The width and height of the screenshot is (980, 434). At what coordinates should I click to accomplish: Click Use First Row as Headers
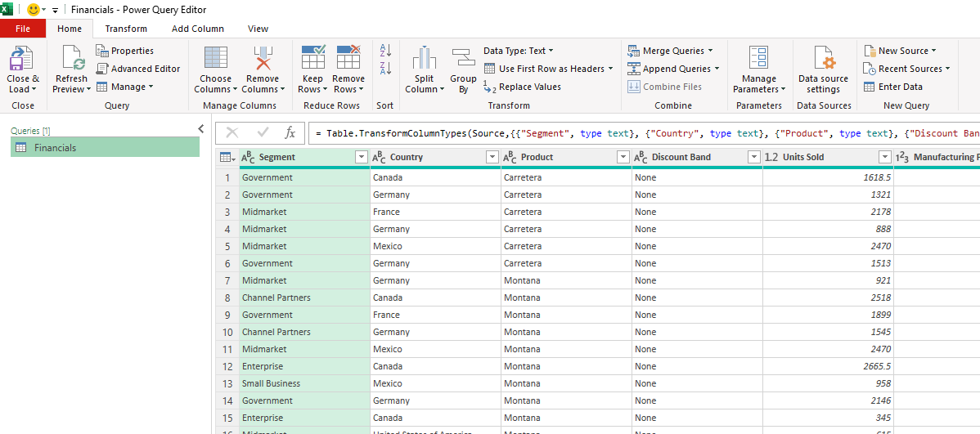tap(548, 69)
